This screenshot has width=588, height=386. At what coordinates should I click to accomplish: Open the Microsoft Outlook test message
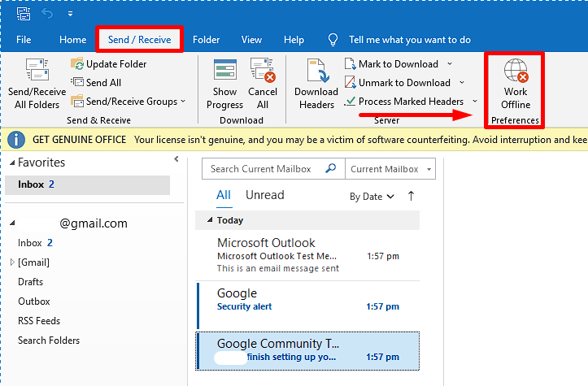click(x=307, y=256)
